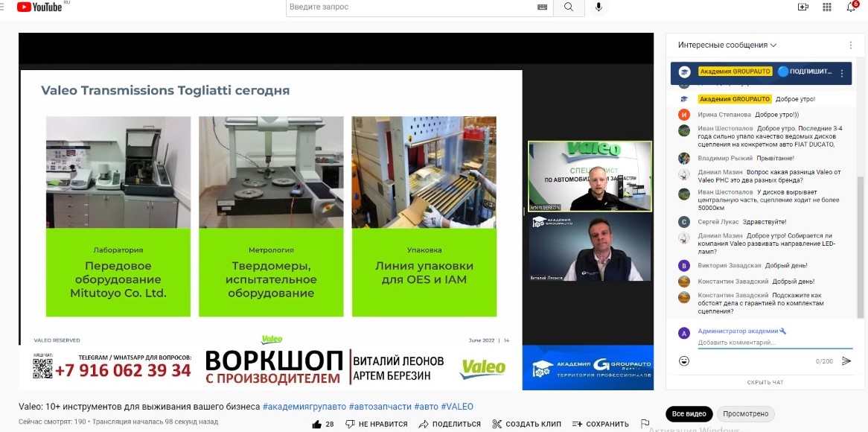
Task: Click the Константин Завадский 'Добрый день!' message
Action: click(756, 282)
